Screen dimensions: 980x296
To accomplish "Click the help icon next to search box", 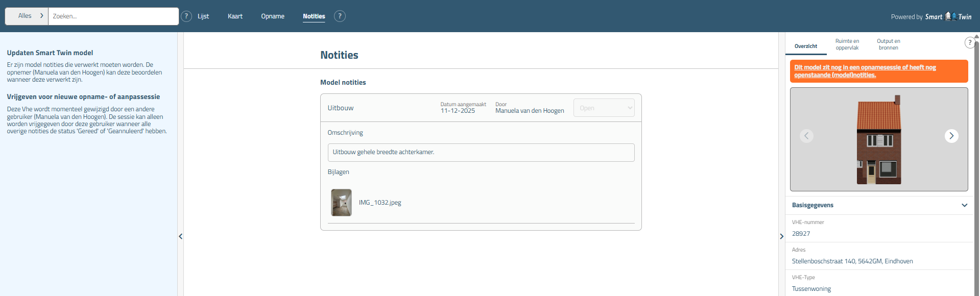I will [x=186, y=16].
